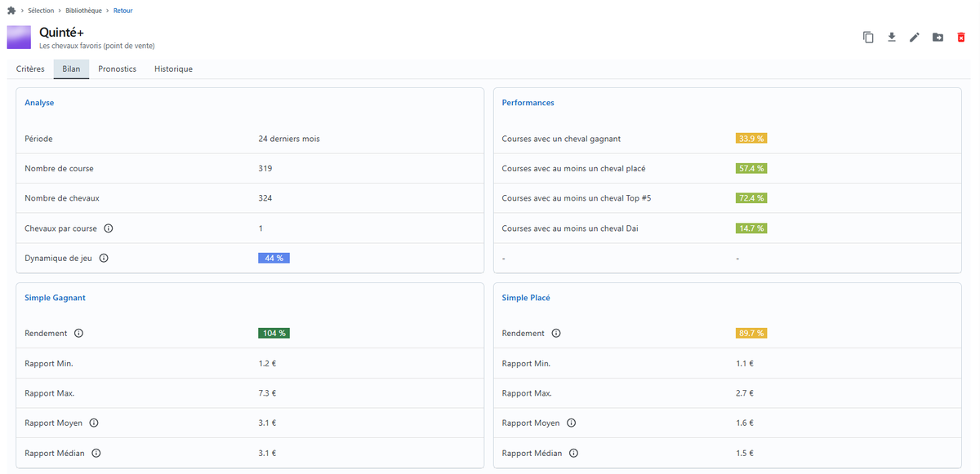Click the orange 89.7 % rendement badge
The height and width of the screenshot is (474, 980).
[x=751, y=334]
